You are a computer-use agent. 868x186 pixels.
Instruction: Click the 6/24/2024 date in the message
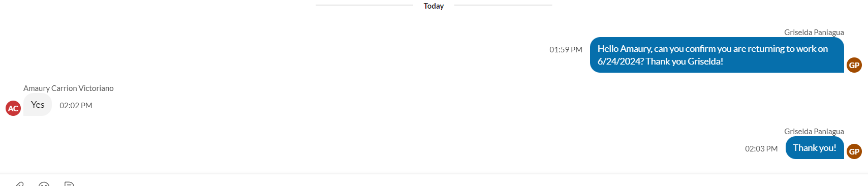click(x=621, y=61)
